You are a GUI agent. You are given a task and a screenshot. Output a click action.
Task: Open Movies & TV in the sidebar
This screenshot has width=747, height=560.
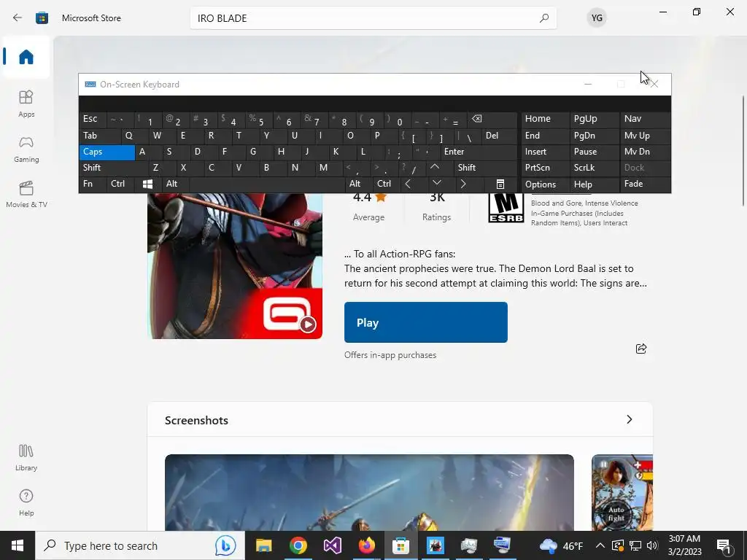tap(26, 194)
